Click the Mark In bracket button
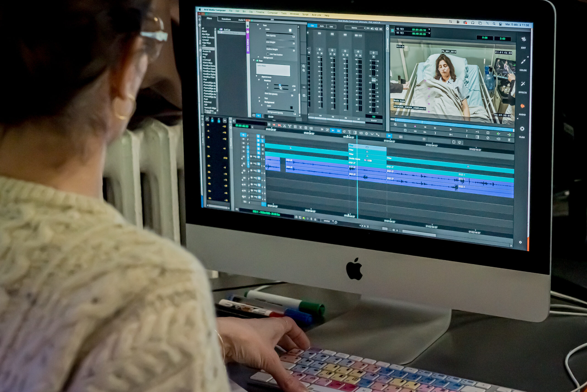This screenshot has height=392, width=587. point(435,133)
